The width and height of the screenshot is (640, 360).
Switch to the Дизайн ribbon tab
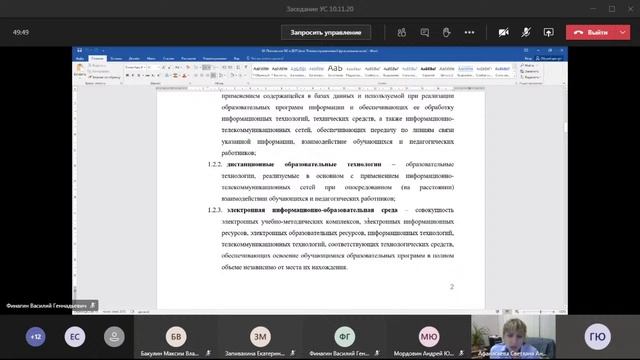[134, 58]
